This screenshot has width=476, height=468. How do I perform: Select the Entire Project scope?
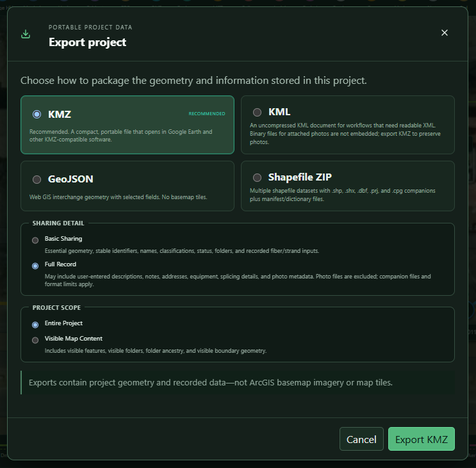35,325
